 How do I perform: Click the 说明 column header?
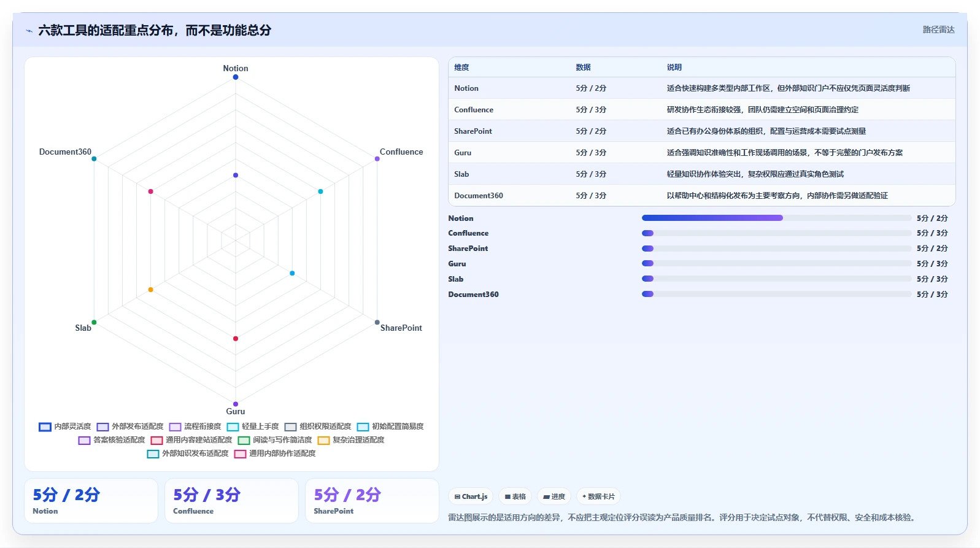[674, 68]
